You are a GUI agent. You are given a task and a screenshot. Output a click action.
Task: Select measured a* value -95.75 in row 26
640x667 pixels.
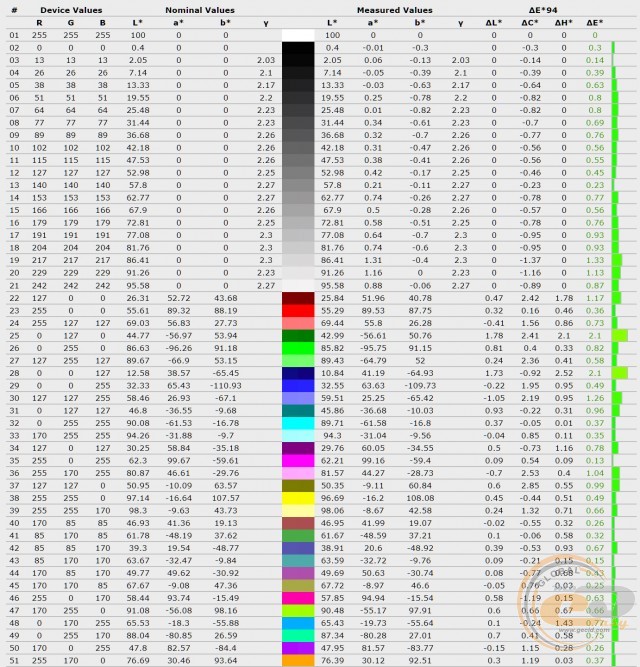point(373,348)
